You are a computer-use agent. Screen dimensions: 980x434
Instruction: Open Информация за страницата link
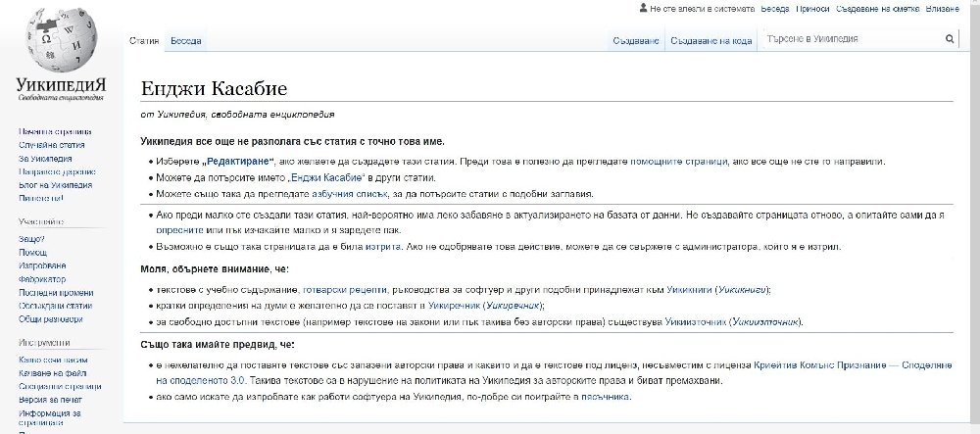(50, 417)
